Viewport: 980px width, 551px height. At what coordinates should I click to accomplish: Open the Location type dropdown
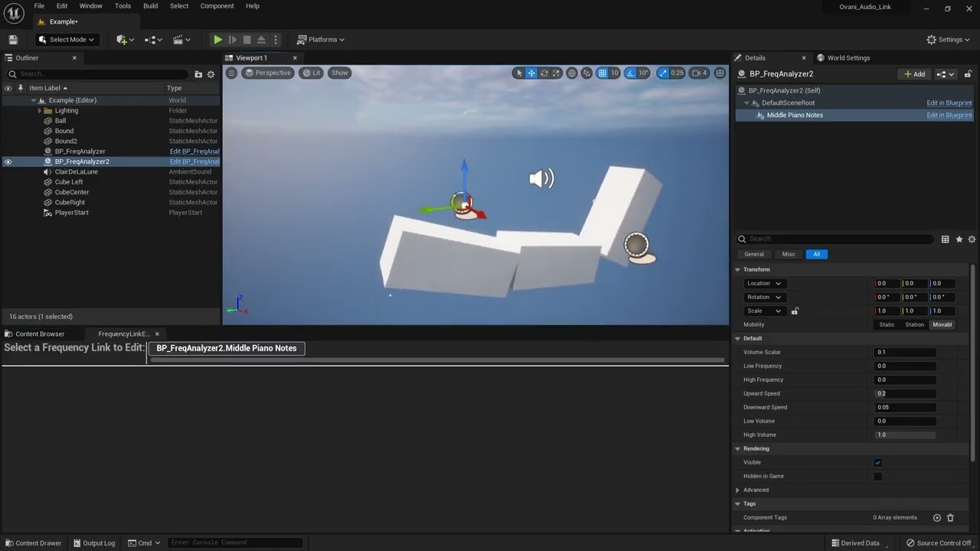click(x=764, y=283)
